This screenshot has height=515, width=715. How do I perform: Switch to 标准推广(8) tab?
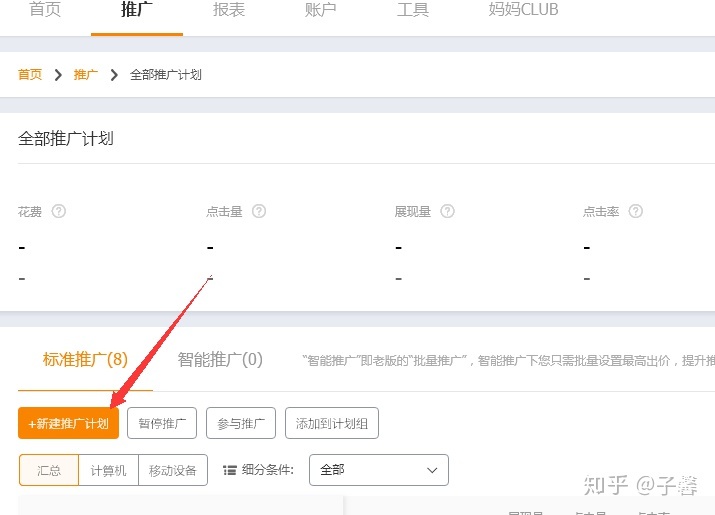[x=85, y=359]
